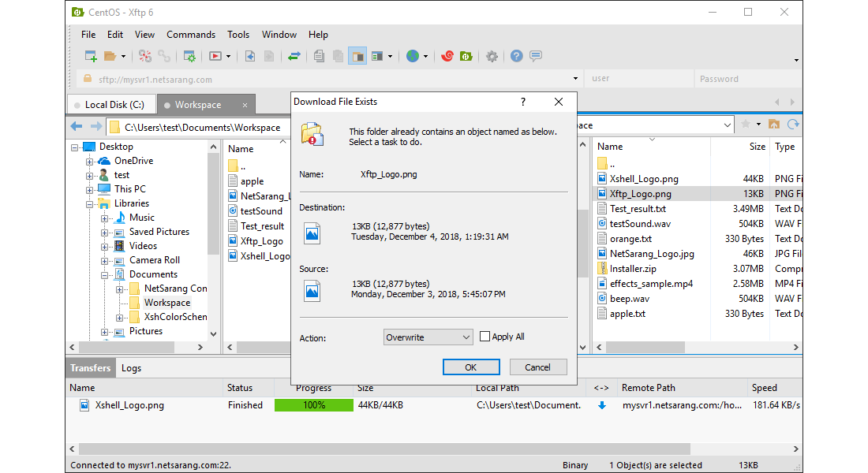Click the Paste toolbar icon

click(x=338, y=57)
